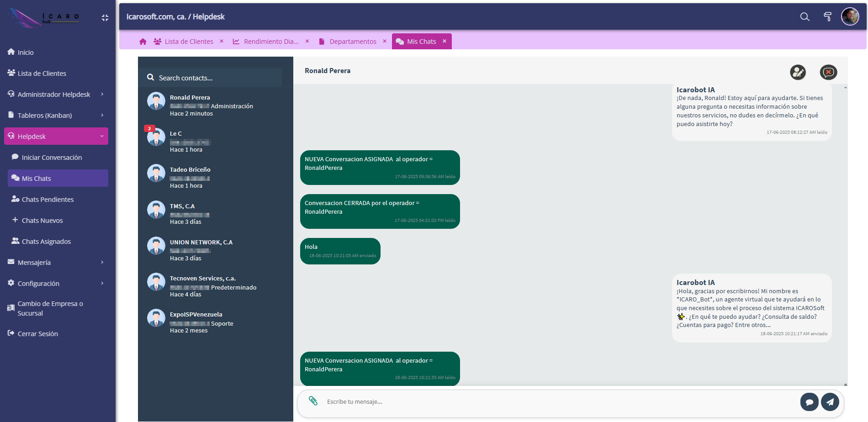Click Tadeo Briceño's avatar
This screenshot has height=422, width=868.
(x=156, y=174)
